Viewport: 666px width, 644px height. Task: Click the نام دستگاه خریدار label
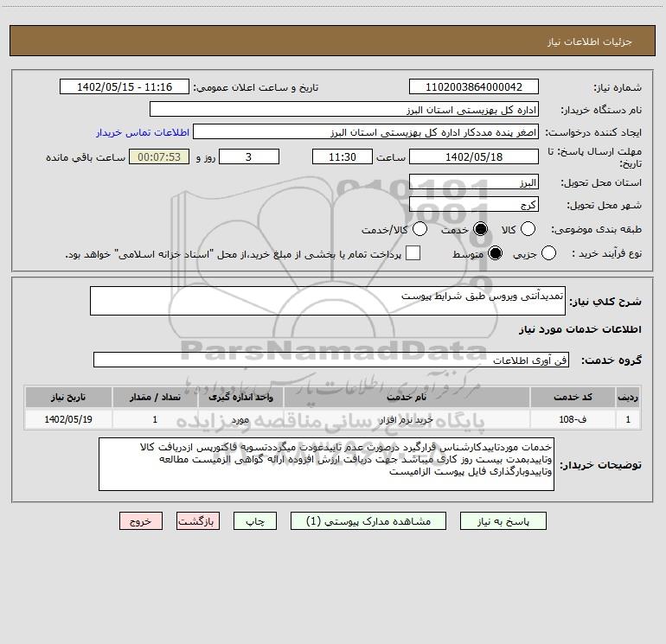point(601,110)
